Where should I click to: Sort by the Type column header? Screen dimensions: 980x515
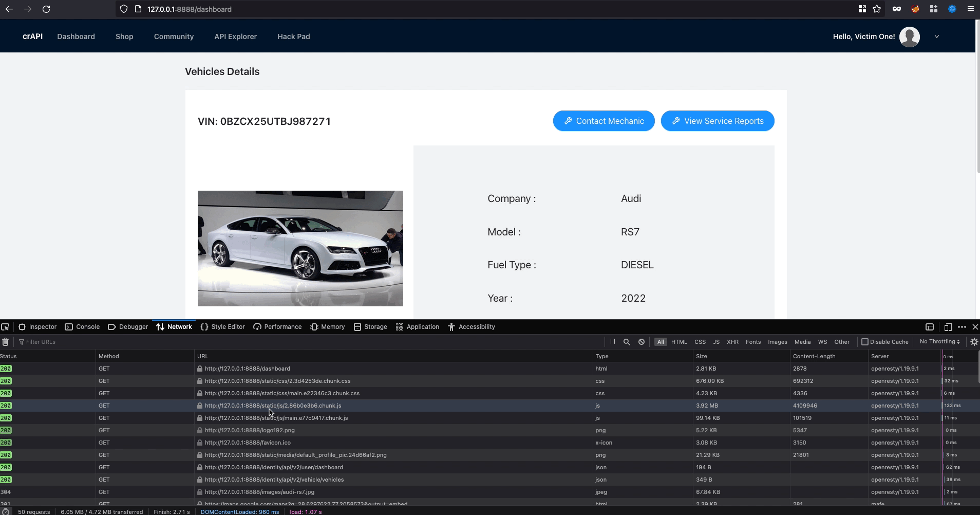(643, 356)
